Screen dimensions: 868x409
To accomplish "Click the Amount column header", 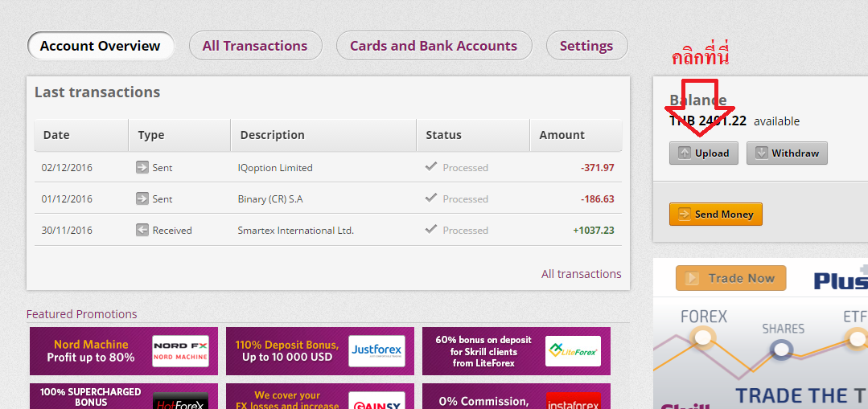I will point(562,135).
